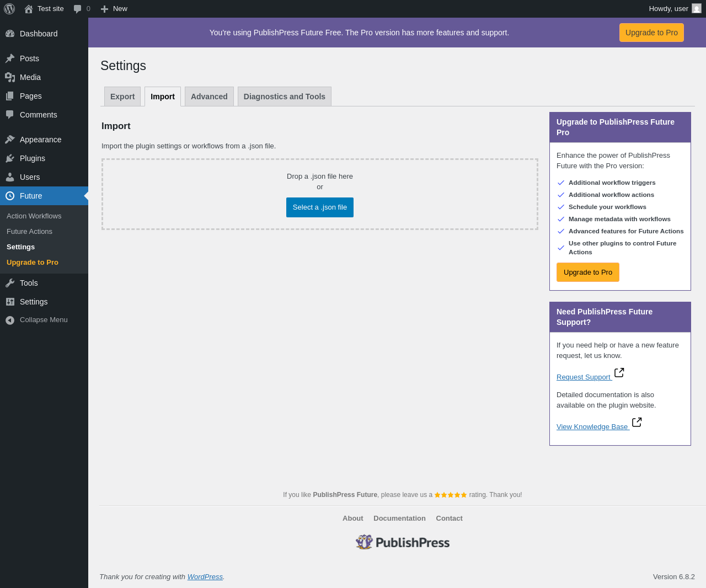The image size is (706, 588).
Task: Open the Diagnostics and Tools tab
Action: click(285, 97)
